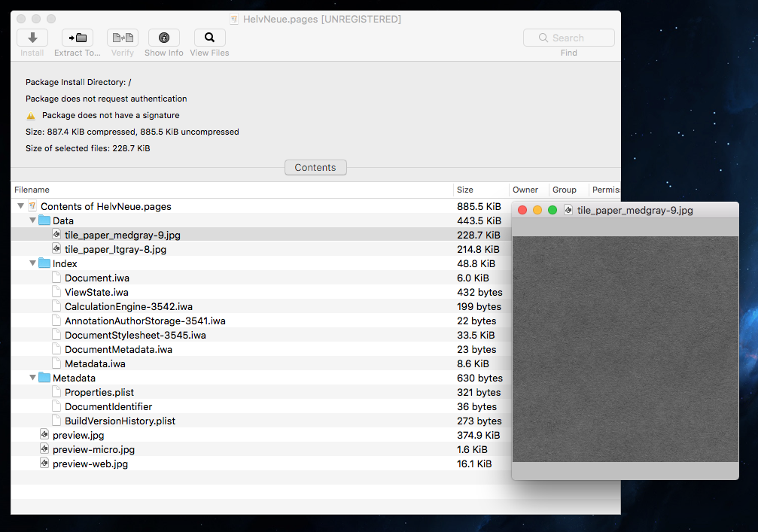The image size is (758, 532).
Task: Sort by the Size column header
Action: [465, 190]
